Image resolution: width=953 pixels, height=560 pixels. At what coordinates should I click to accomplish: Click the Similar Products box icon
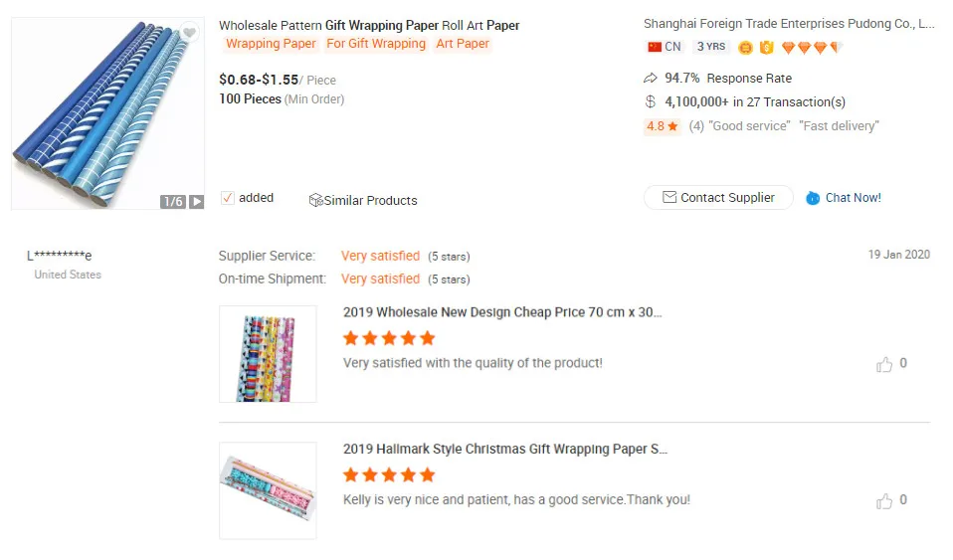point(315,201)
